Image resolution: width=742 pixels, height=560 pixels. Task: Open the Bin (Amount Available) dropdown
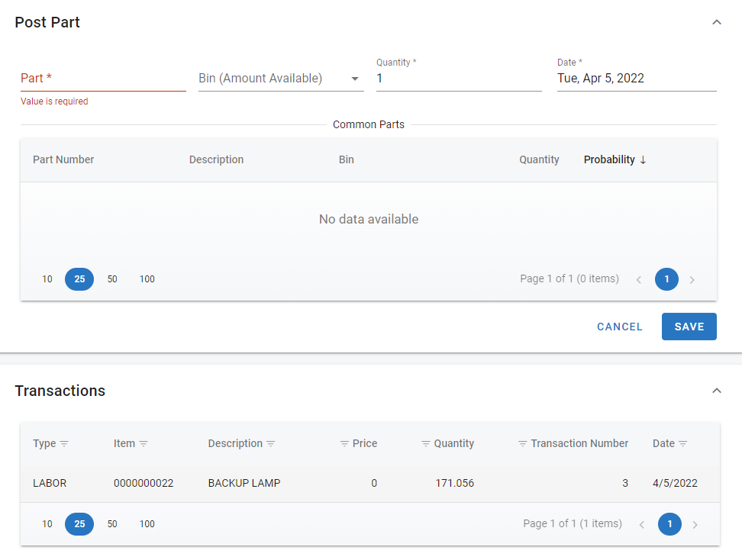[355, 79]
